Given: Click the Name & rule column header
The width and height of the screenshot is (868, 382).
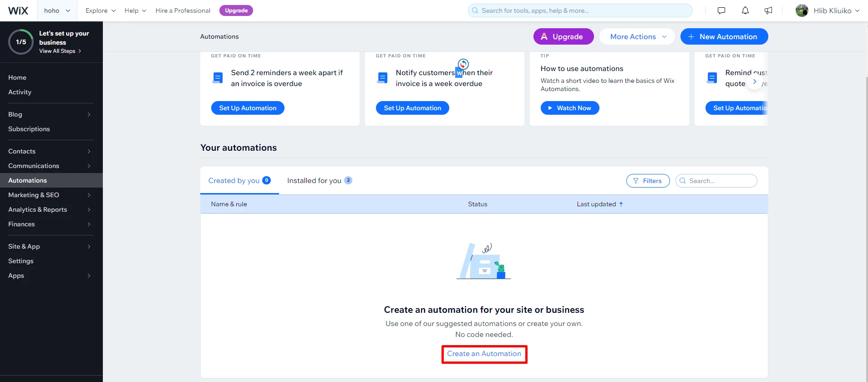Looking at the screenshot, I should (x=229, y=204).
